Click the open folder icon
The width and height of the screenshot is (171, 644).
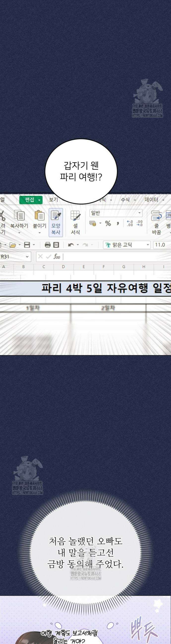[x=12, y=245]
